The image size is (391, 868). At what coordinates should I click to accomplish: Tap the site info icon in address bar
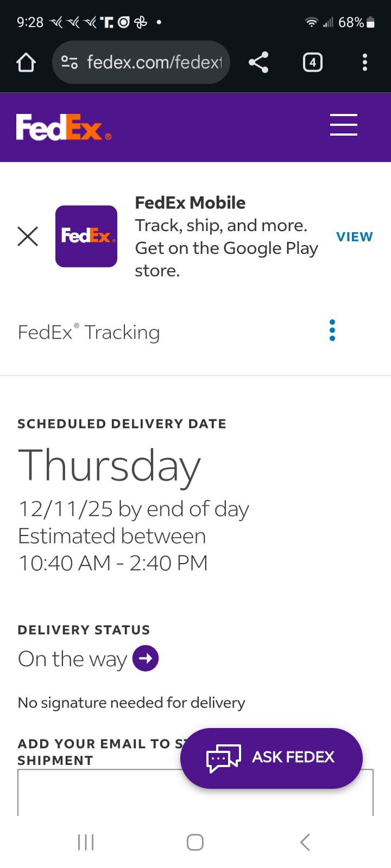click(70, 62)
